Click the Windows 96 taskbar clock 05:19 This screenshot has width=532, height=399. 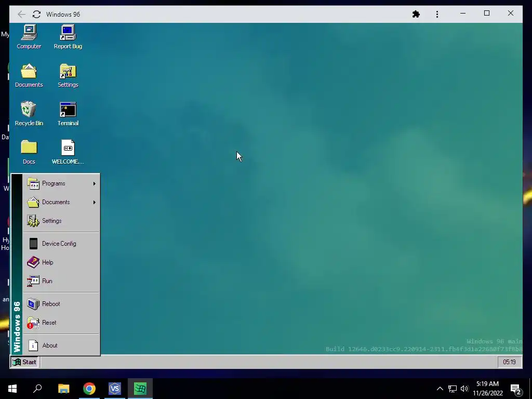[509, 362]
